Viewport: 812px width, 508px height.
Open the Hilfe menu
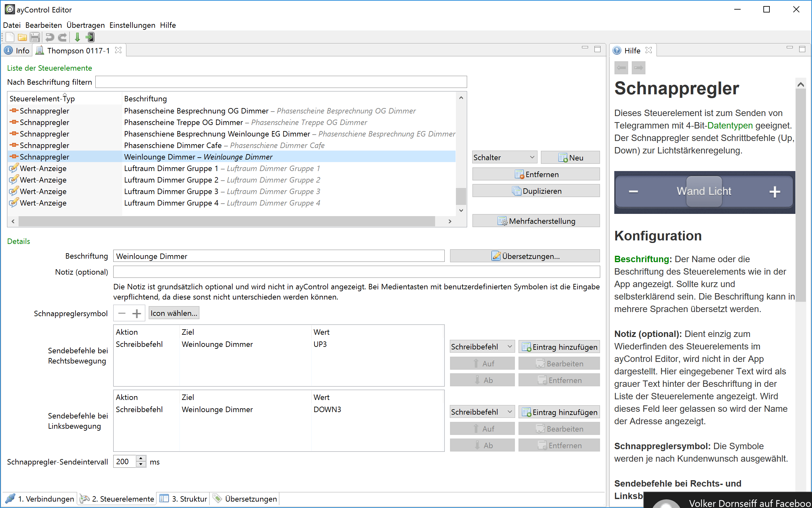tap(168, 25)
